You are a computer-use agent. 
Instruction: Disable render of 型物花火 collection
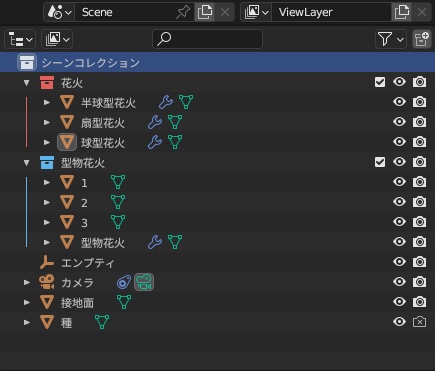(419, 162)
